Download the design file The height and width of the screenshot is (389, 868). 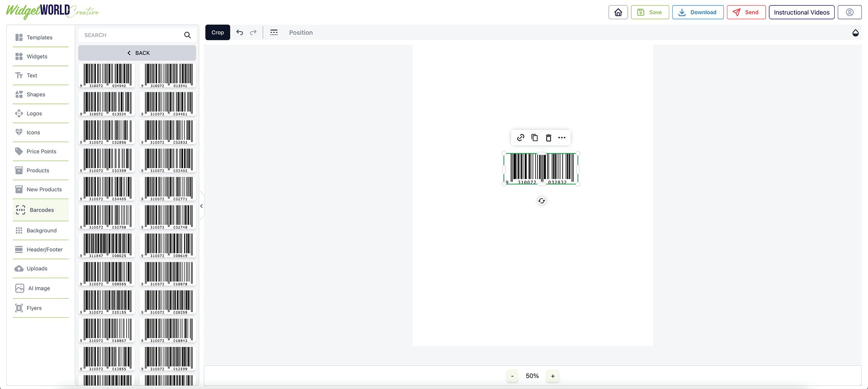698,12
